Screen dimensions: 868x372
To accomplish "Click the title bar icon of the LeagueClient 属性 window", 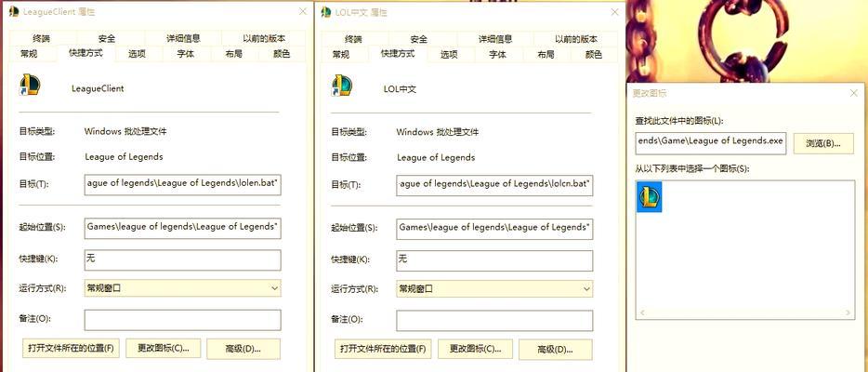I will [14, 11].
